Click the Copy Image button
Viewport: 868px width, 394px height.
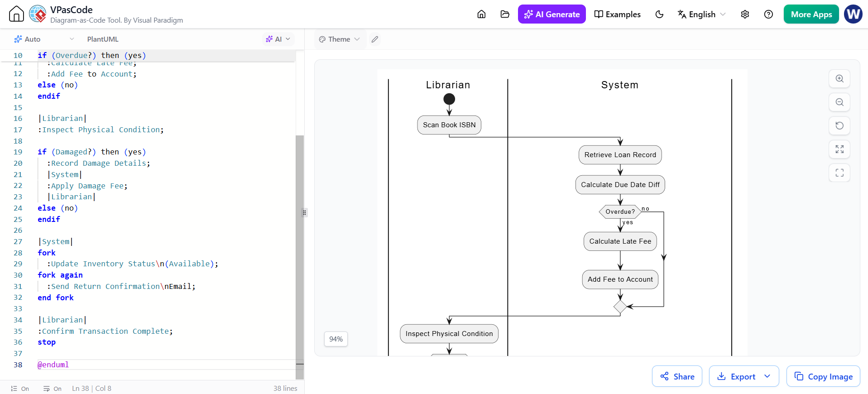point(823,376)
